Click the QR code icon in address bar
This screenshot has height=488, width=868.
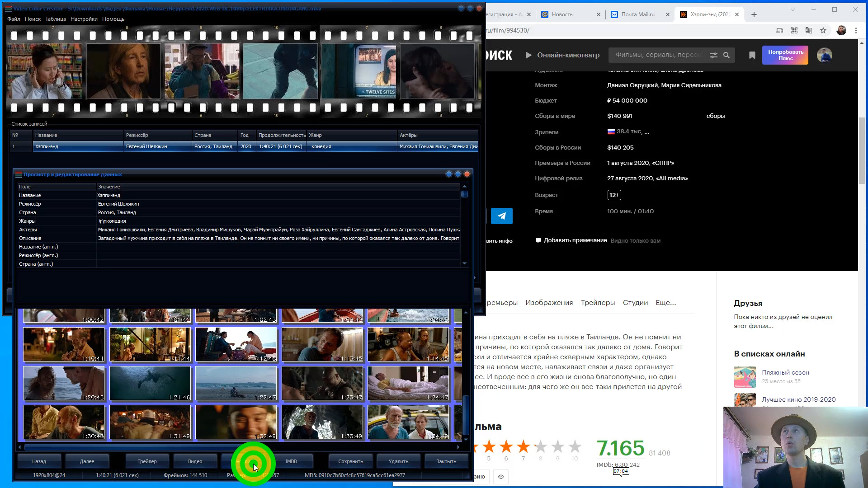click(794, 30)
